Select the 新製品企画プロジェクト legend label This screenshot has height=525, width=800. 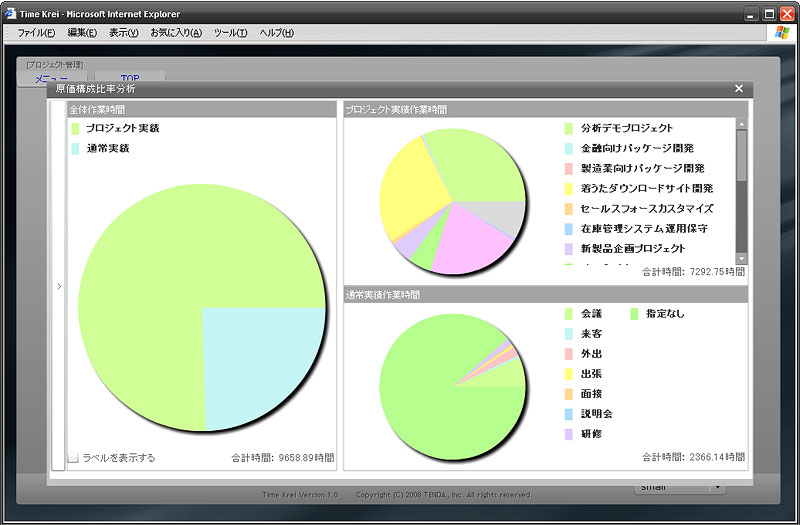pyautogui.click(x=633, y=249)
